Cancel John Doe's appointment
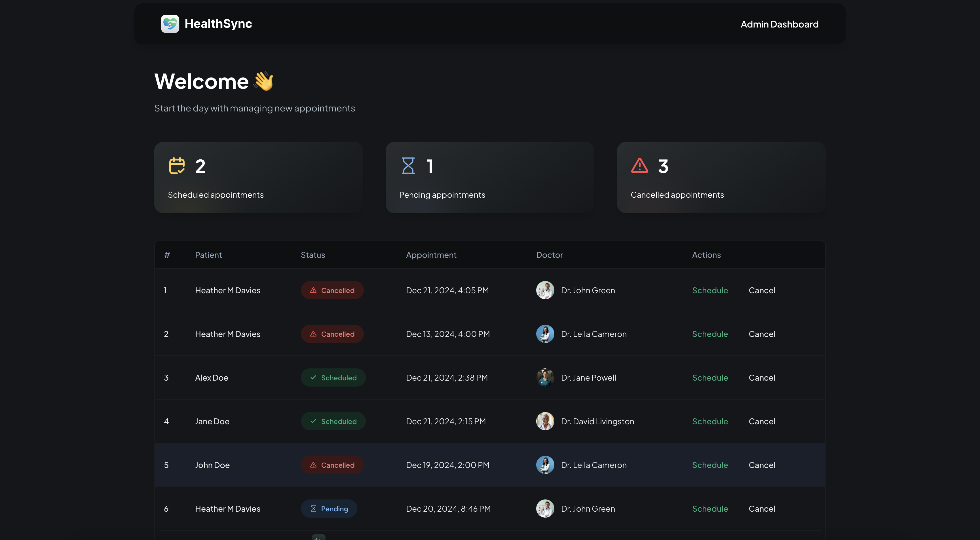The height and width of the screenshot is (540, 980). [762, 465]
